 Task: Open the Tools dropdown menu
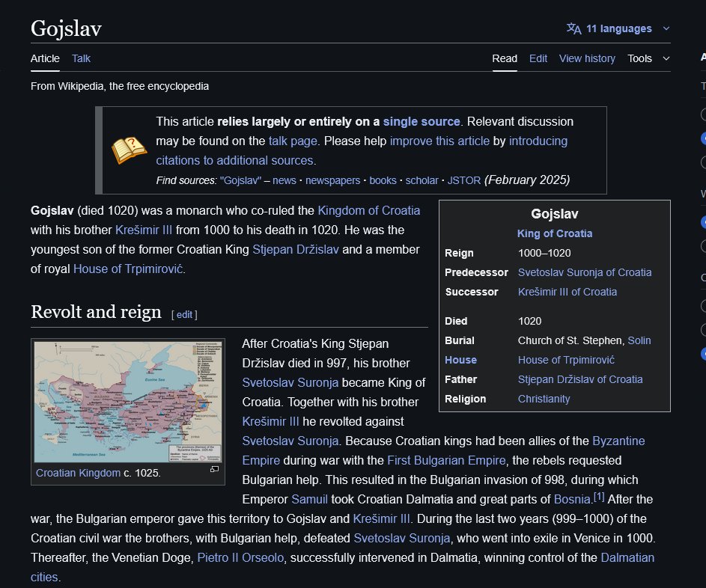point(642,58)
